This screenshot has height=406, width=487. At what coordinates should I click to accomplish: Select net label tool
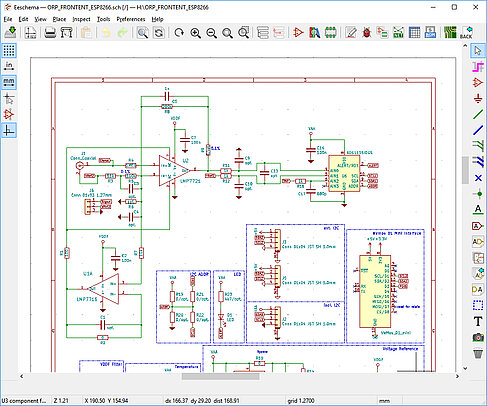[478, 210]
